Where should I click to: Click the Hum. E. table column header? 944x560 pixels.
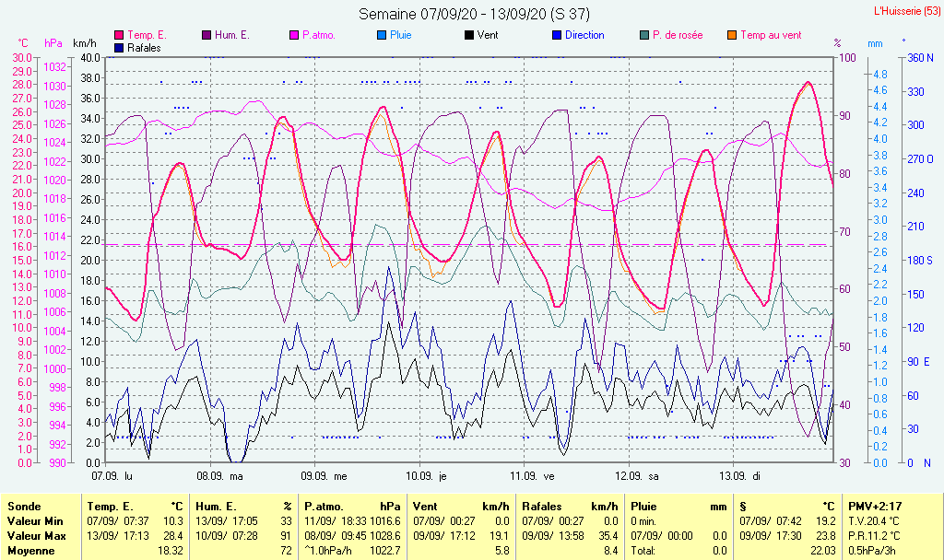point(216,507)
